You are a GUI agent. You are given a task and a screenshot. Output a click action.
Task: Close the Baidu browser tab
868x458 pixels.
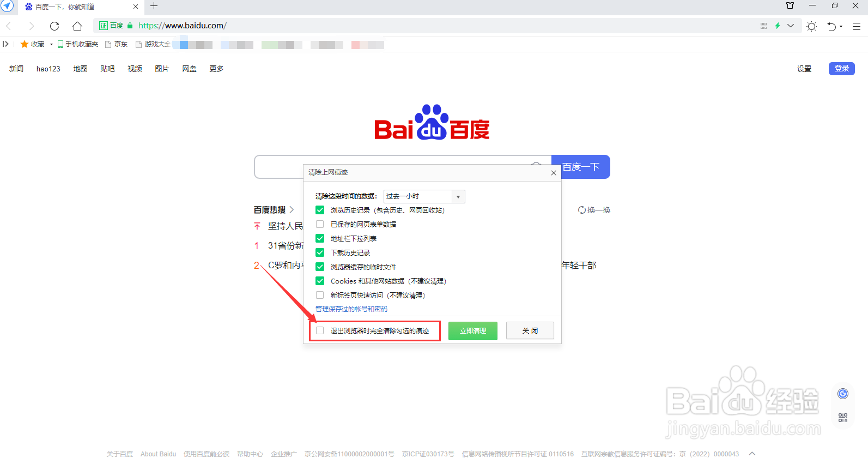tap(136, 7)
